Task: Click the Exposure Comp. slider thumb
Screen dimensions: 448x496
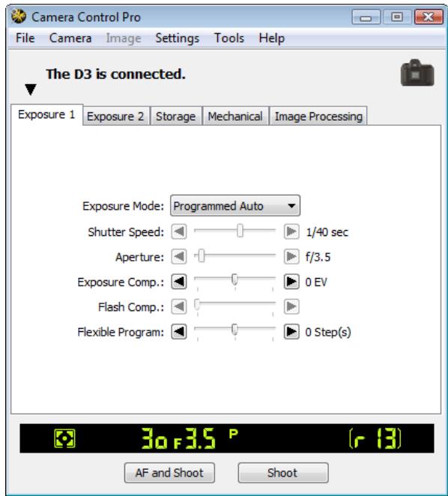Action: [234, 279]
